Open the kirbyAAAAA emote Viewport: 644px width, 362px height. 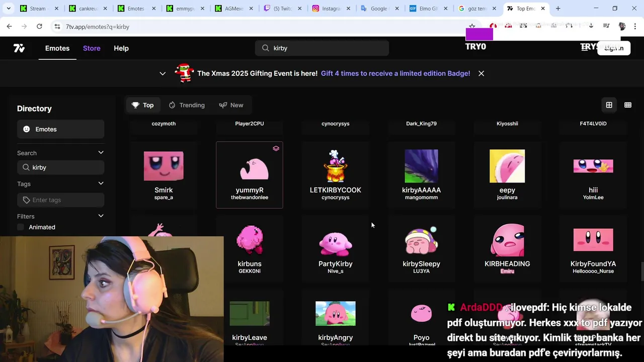pyautogui.click(x=421, y=174)
